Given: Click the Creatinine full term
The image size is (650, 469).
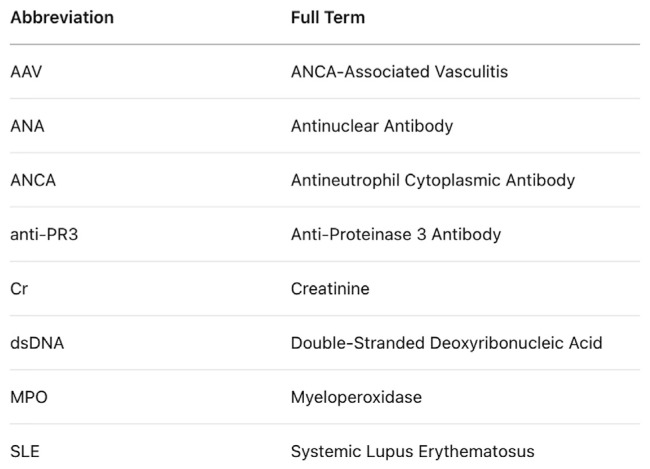Looking at the screenshot, I should click(x=329, y=288).
